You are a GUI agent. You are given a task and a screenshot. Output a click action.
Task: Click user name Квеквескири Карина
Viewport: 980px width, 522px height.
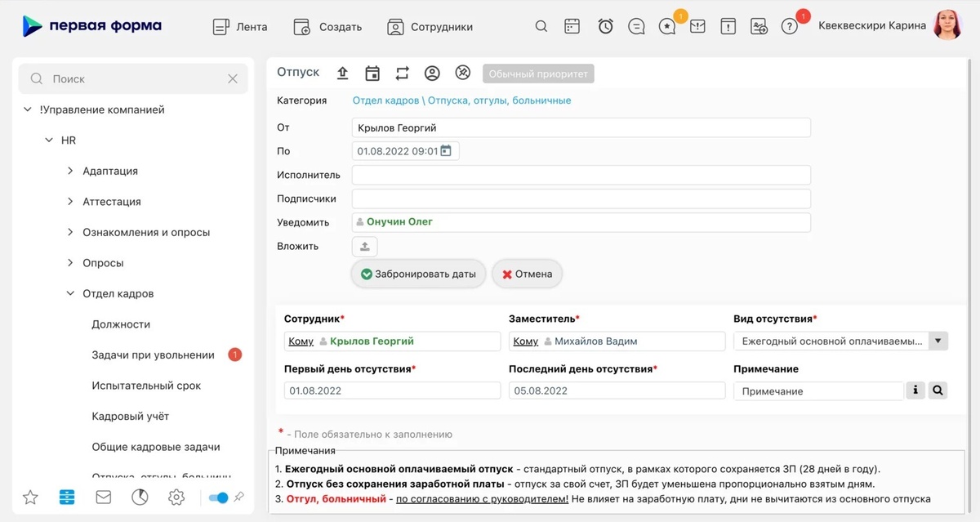872,25
